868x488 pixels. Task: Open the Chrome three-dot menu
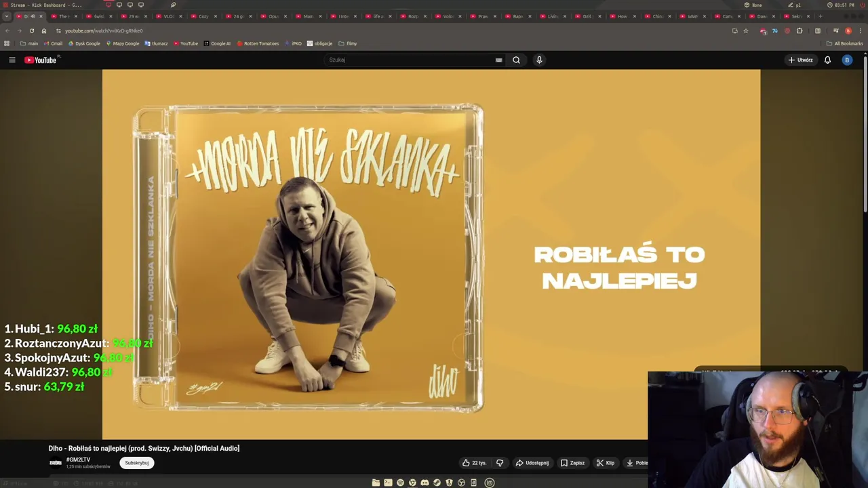pos(861,30)
